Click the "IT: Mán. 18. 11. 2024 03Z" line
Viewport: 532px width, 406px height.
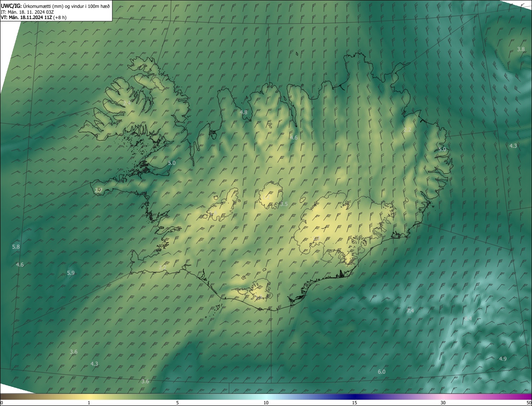(x=27, y=12)
